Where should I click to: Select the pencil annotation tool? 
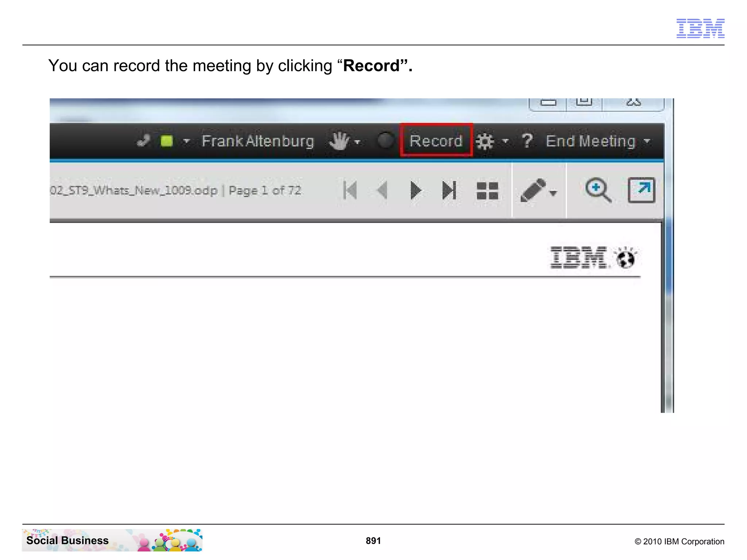[533, 190]
